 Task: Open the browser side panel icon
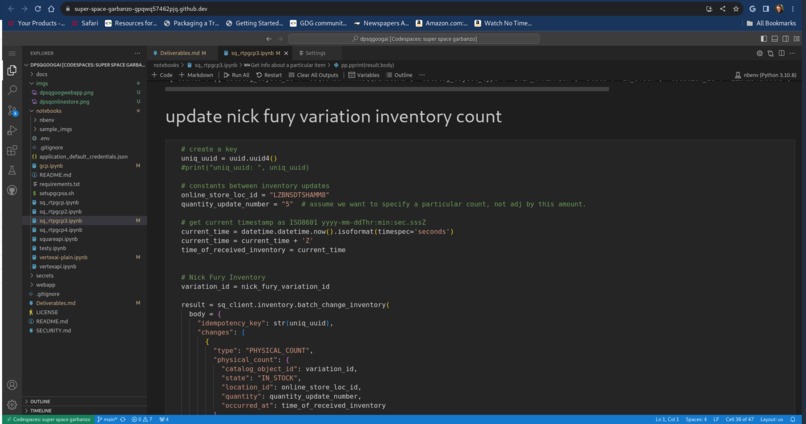point(766,9)
